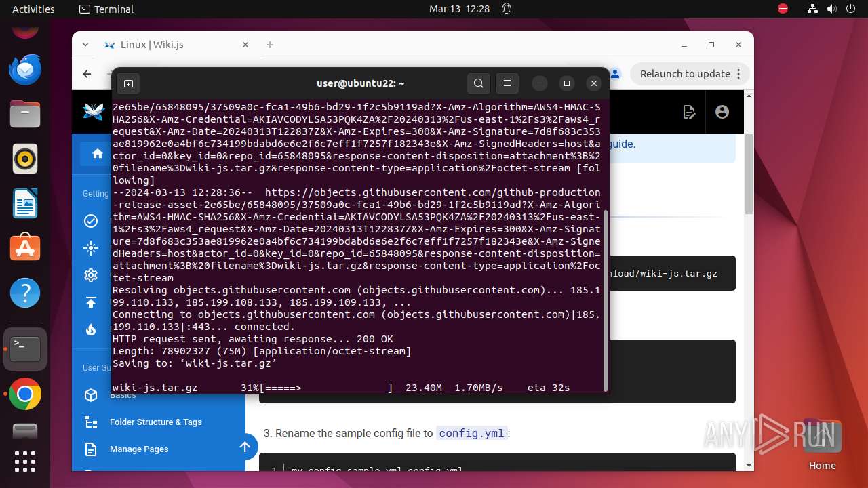Open new tab in the terminal window
This screenshot has width=868, height=488.
(x=128, y=83)
